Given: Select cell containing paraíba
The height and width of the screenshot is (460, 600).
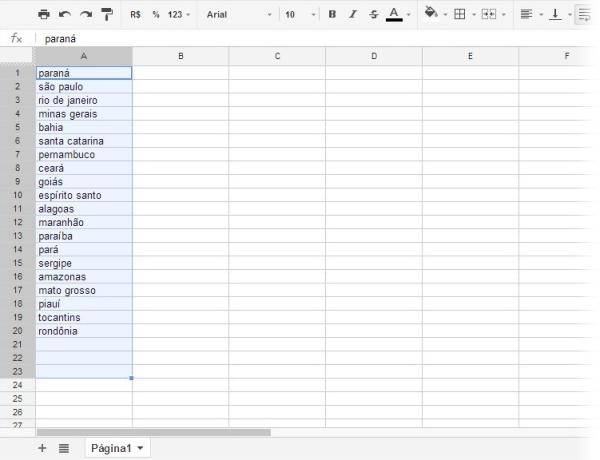Looking at the screenshot, I should (x=84, y=236).
